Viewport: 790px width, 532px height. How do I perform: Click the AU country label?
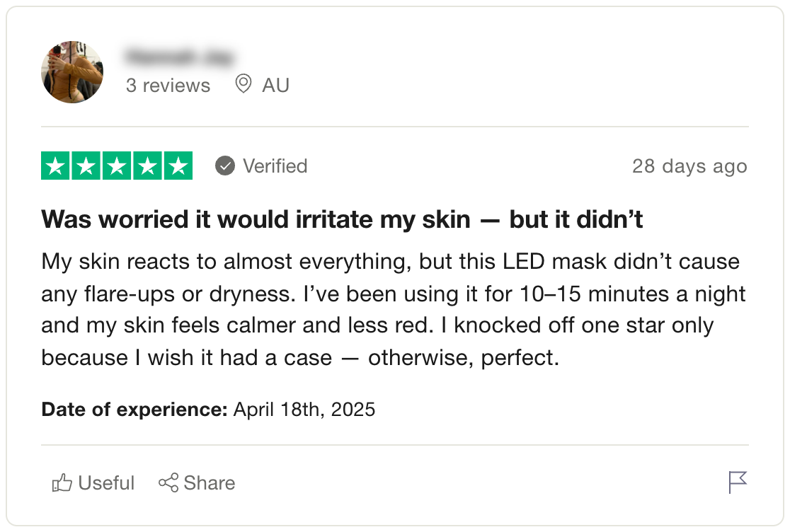point(275,85)
